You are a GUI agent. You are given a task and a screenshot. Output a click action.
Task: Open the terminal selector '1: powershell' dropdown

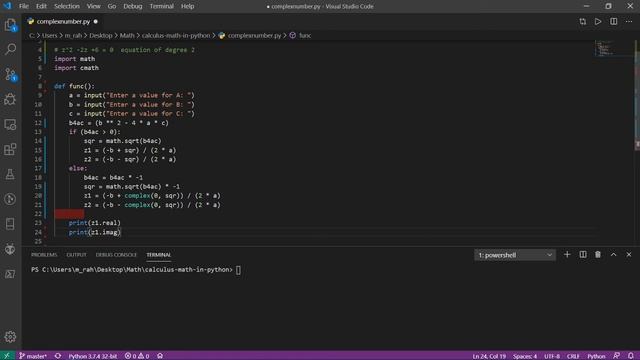click(515, 255)
